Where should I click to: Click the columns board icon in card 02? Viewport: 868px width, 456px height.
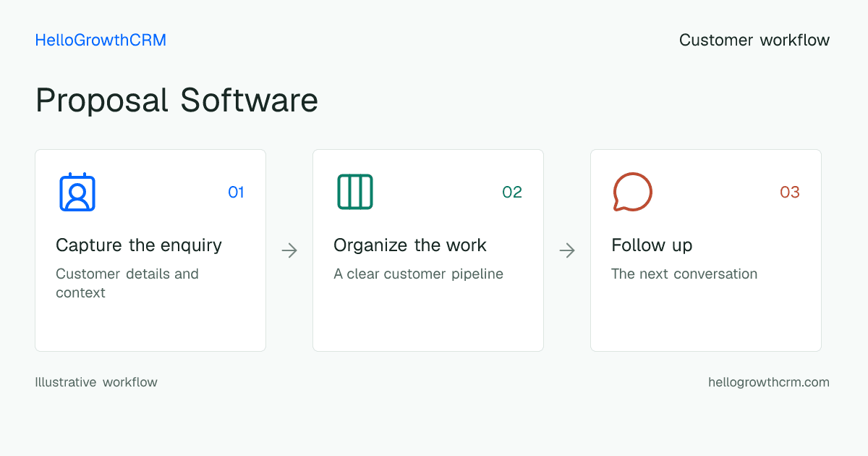click(355, 192)
